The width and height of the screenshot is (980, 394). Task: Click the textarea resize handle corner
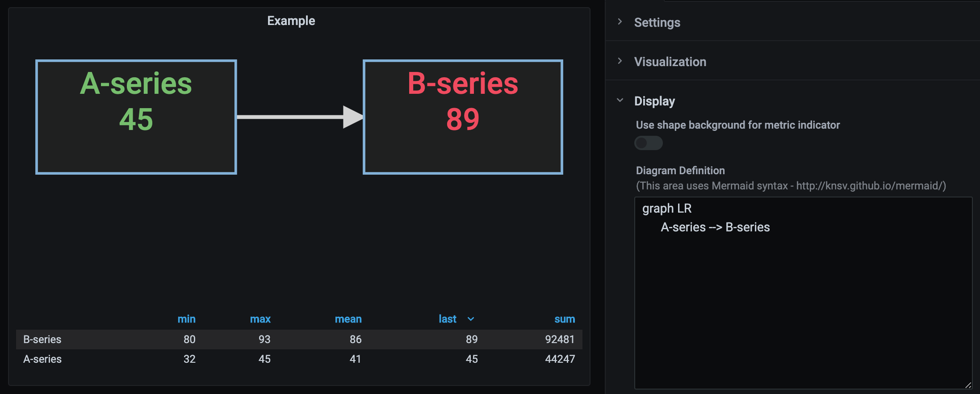coord(967,385)
